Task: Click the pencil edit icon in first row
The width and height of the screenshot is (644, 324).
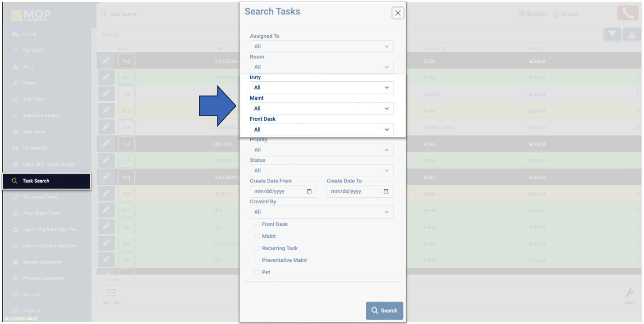Action: pos(106,61)
